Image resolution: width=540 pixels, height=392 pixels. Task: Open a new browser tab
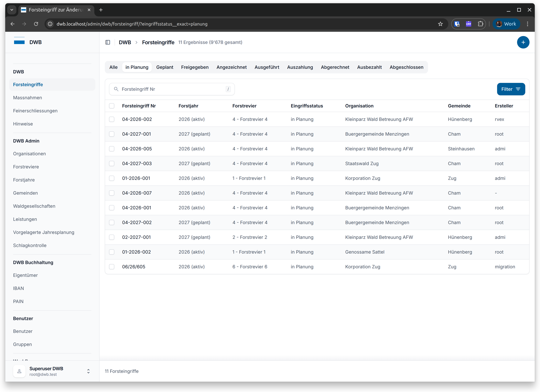[101, 10]
